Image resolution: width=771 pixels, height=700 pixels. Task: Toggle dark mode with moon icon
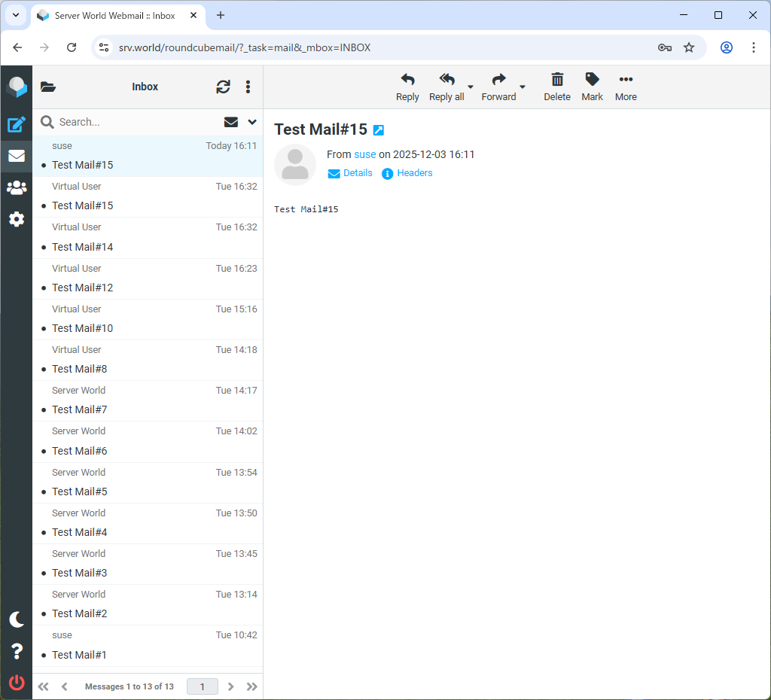[17, 619]
